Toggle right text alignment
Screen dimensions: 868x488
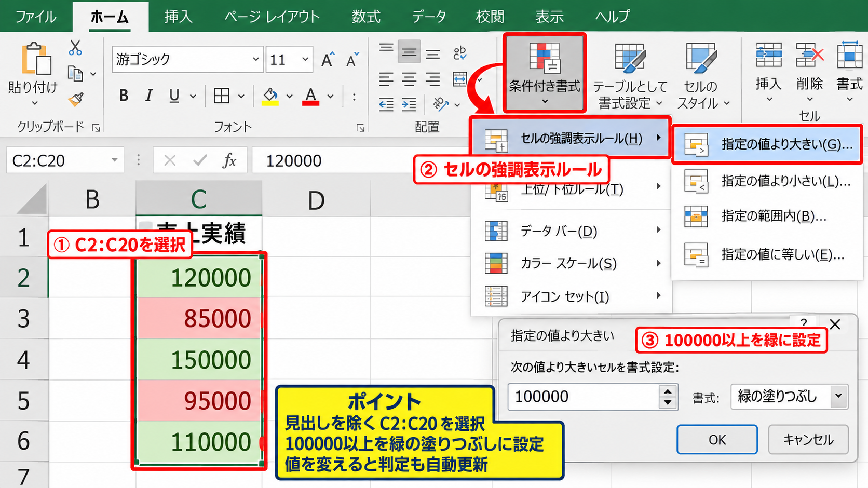coord(432,79)
